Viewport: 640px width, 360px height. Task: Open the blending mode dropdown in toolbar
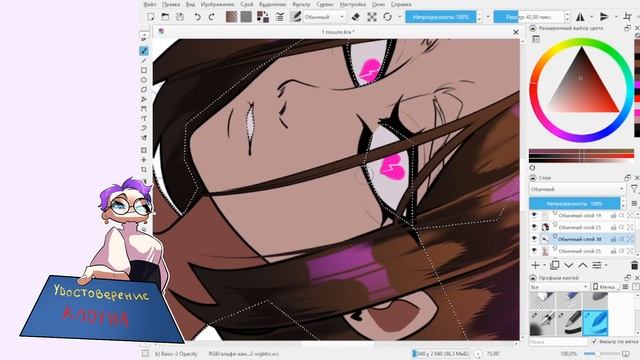coord(324,17)
